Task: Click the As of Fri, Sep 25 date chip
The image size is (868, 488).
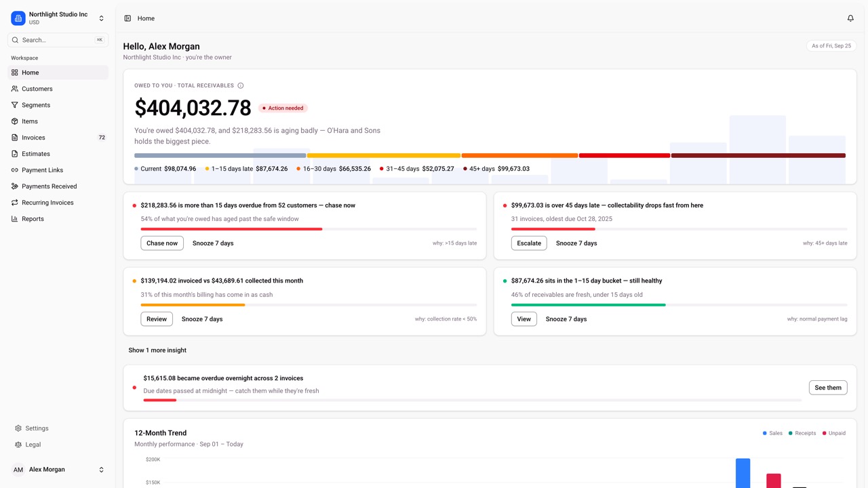Action: (x=831, y=46)
